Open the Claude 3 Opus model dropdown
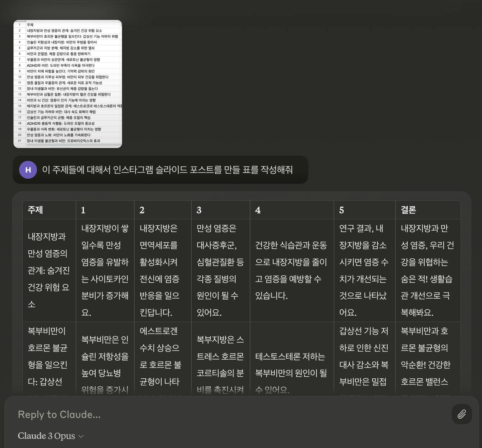Viewport: 482px width, 448px height. (x=51, y=436)
